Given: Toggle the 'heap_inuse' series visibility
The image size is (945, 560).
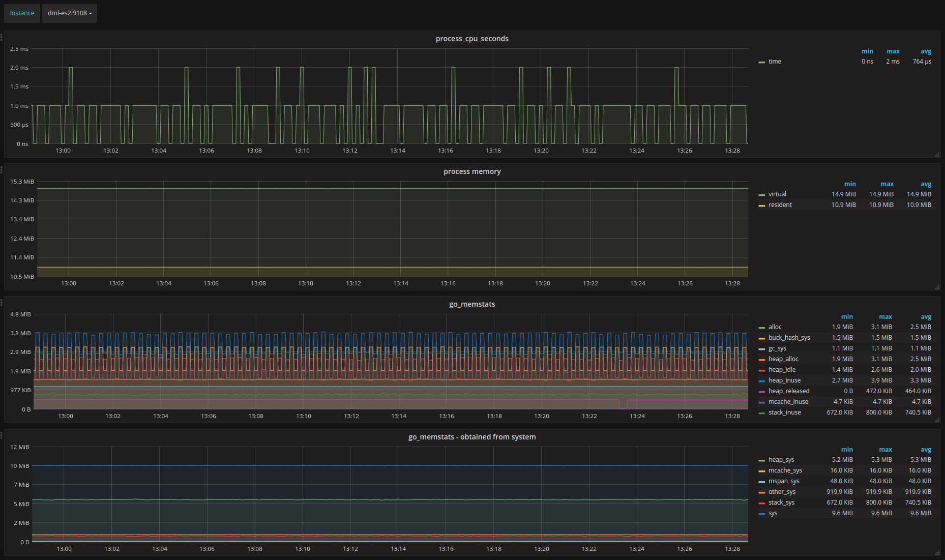Looking at the screenshot, I should 784,380.
